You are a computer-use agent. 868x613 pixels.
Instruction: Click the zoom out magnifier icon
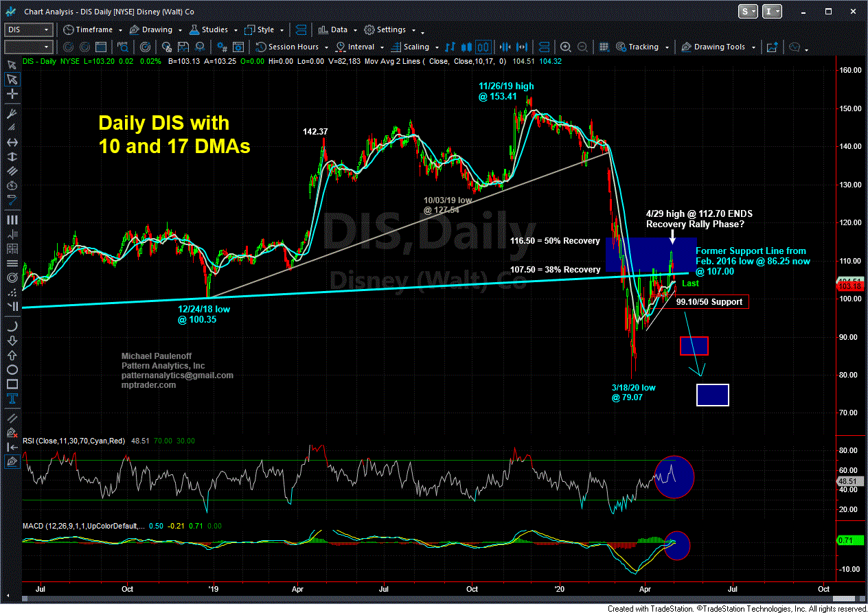(x=582, y=47)
